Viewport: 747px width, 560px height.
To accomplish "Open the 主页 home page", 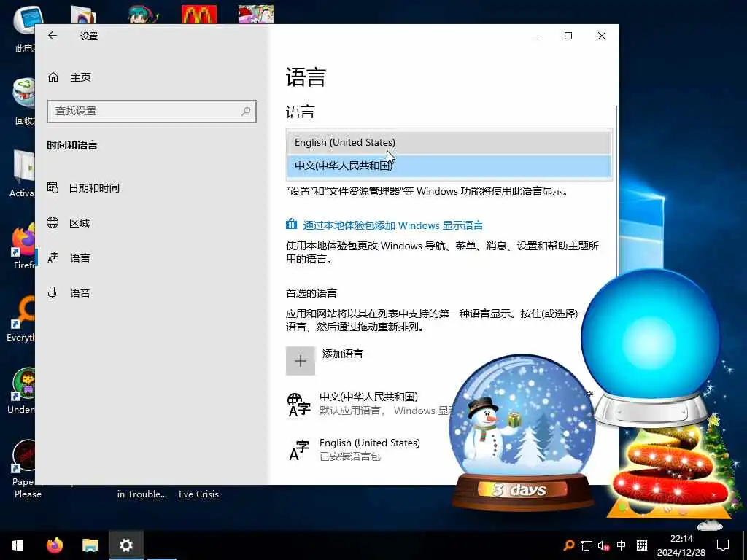I will (x=69, y=77).
